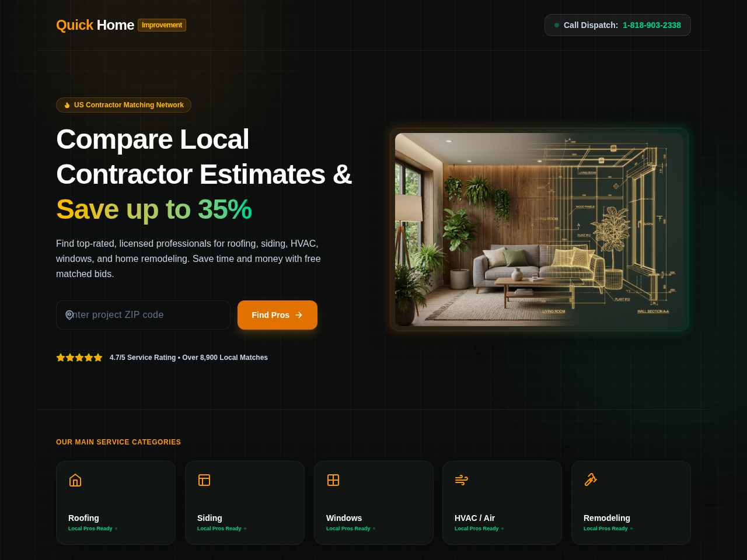
Task: Click the Our Main Service Categories heading
Action: coord(118,442)
